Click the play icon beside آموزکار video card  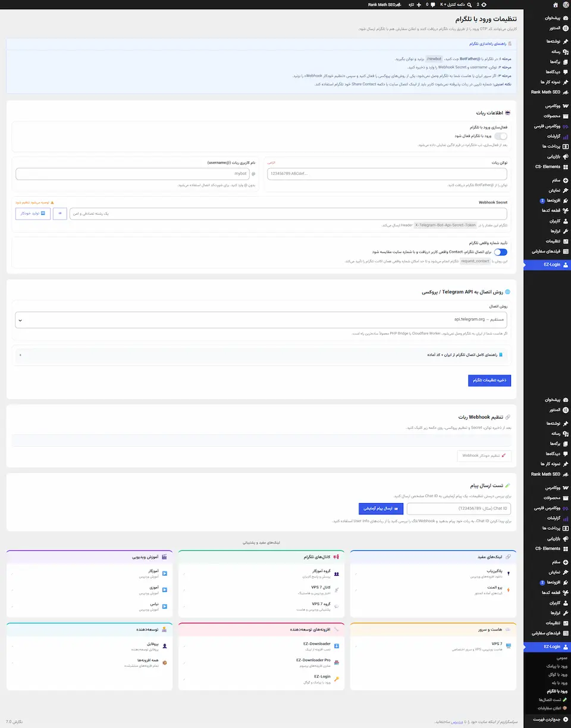click(164, 573)
